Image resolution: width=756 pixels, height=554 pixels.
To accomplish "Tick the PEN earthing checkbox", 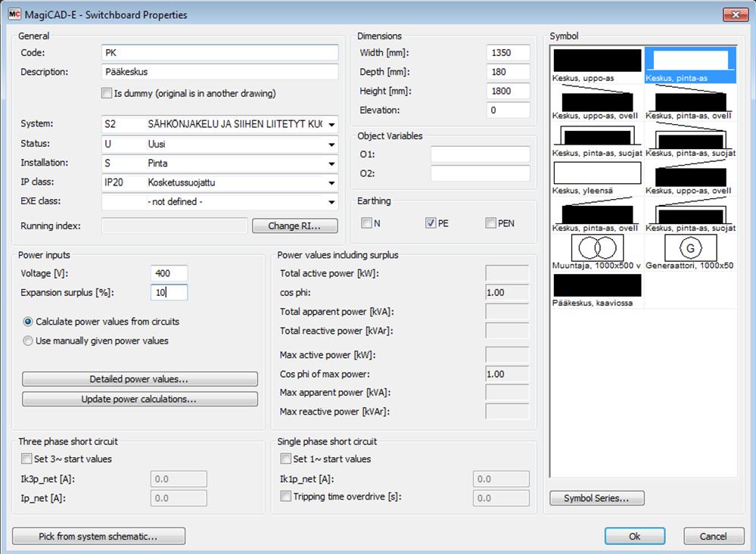I will pyautogui.click(x=491, y=223).
